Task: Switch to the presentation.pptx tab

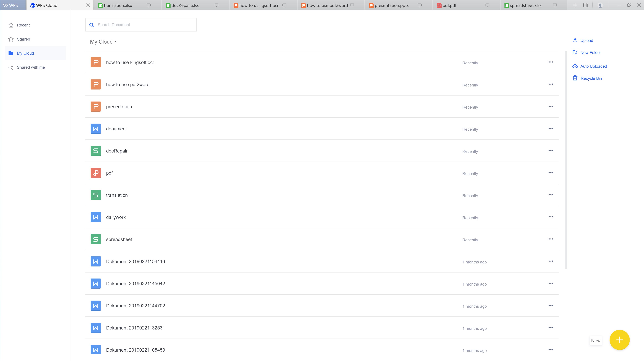Action: [x=391, y=5]
